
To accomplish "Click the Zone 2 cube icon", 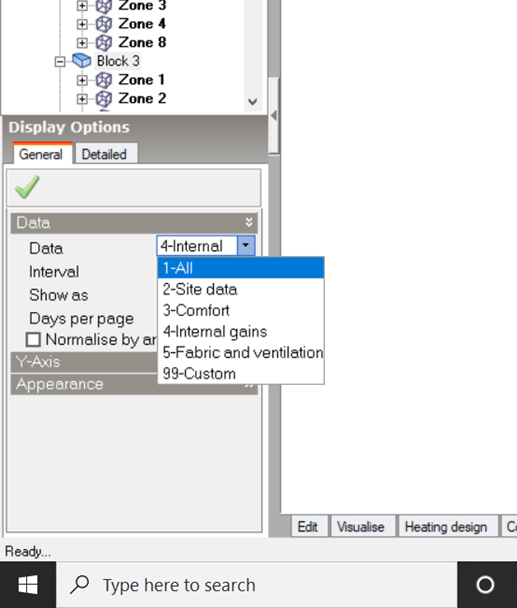I will tap(104, 99).
